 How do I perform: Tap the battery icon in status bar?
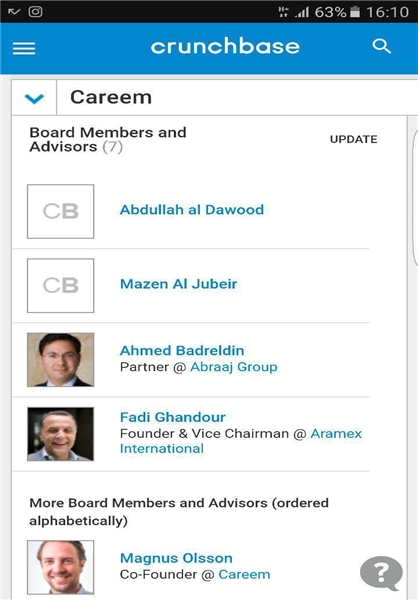pos(355,12)
